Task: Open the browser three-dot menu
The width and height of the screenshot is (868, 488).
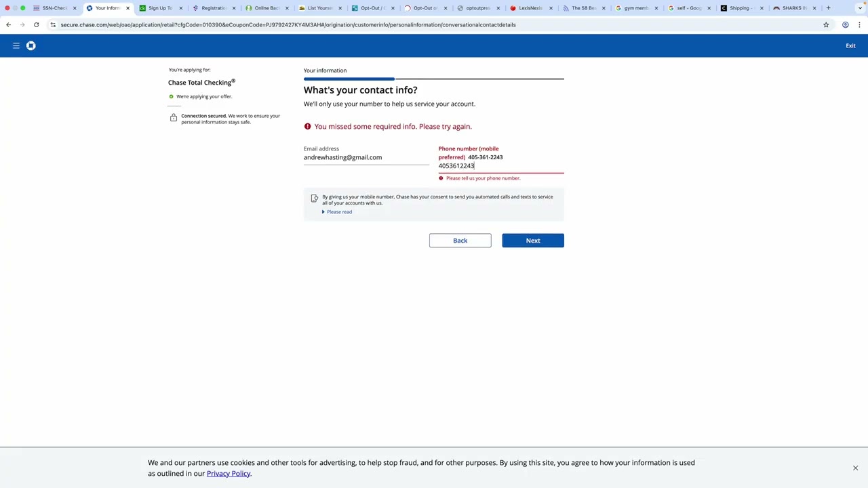Action: [x=859, y=24]
